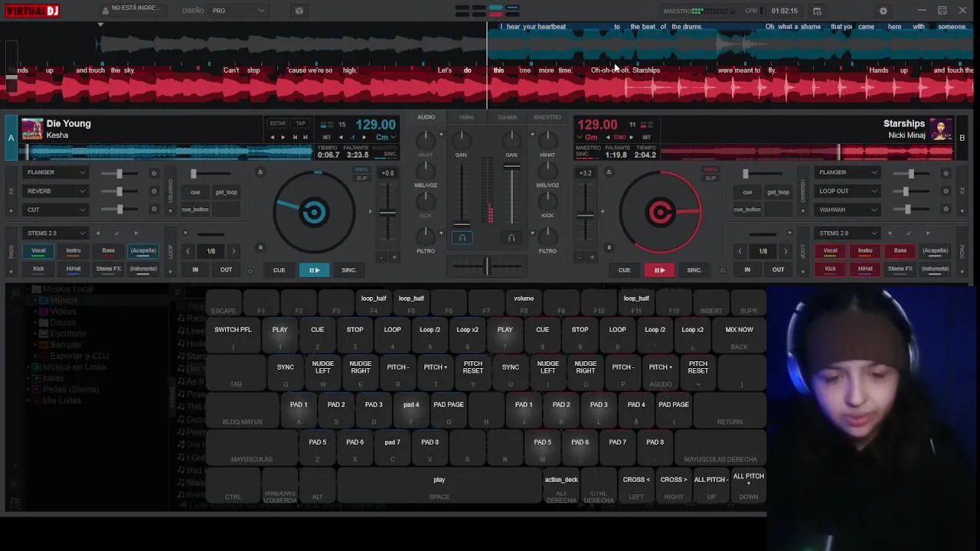Screen dimensions: 980x551
Task: Click deck B loop OUT button
Action: pos(778,270)
